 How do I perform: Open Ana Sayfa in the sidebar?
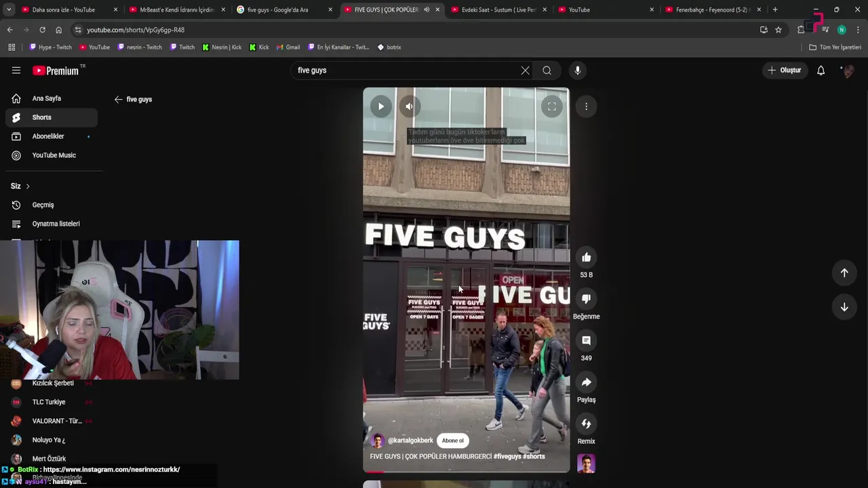(52, 99)
